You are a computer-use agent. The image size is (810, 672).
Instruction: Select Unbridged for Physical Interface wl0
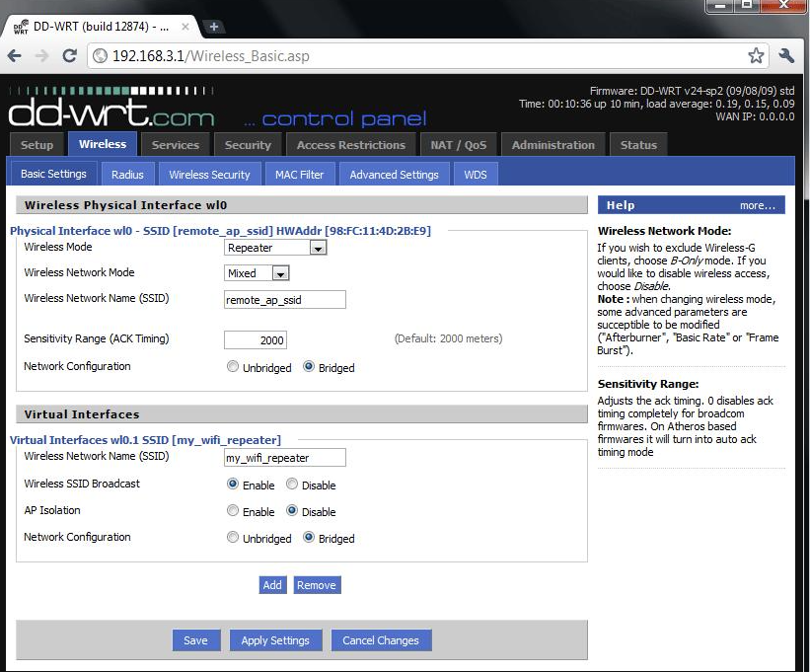coord(233,367)
